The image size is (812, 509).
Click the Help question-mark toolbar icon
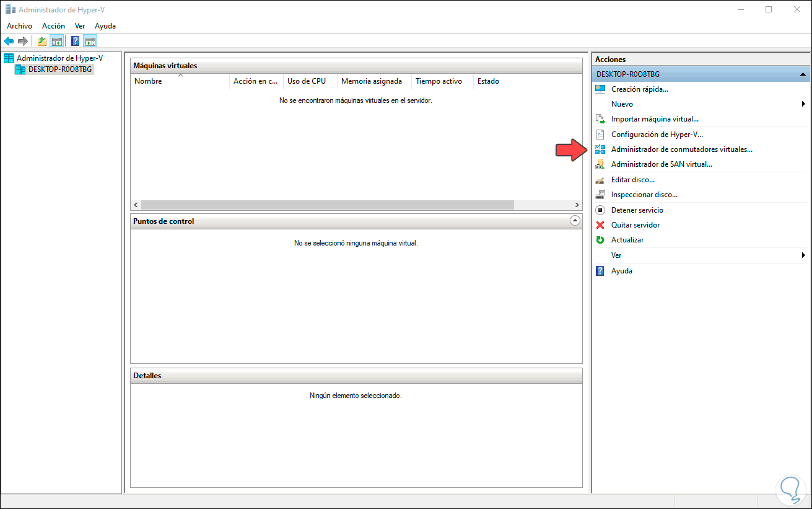76,42
